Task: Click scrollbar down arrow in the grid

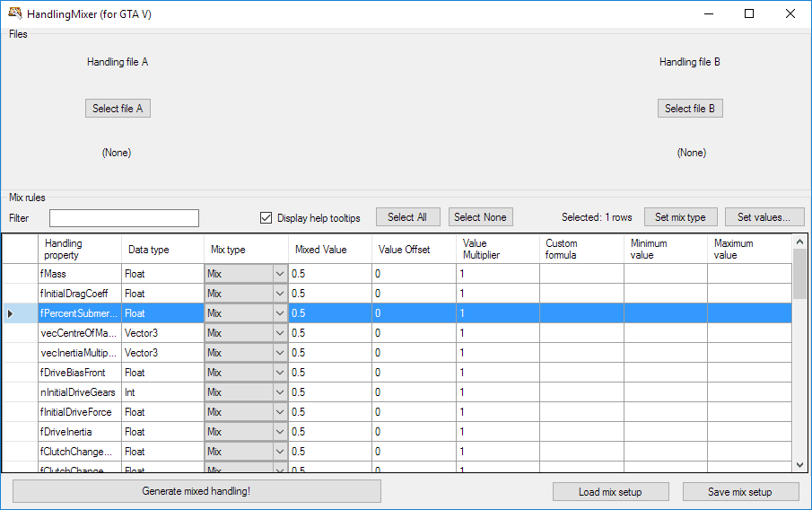Action: point(800,465)
